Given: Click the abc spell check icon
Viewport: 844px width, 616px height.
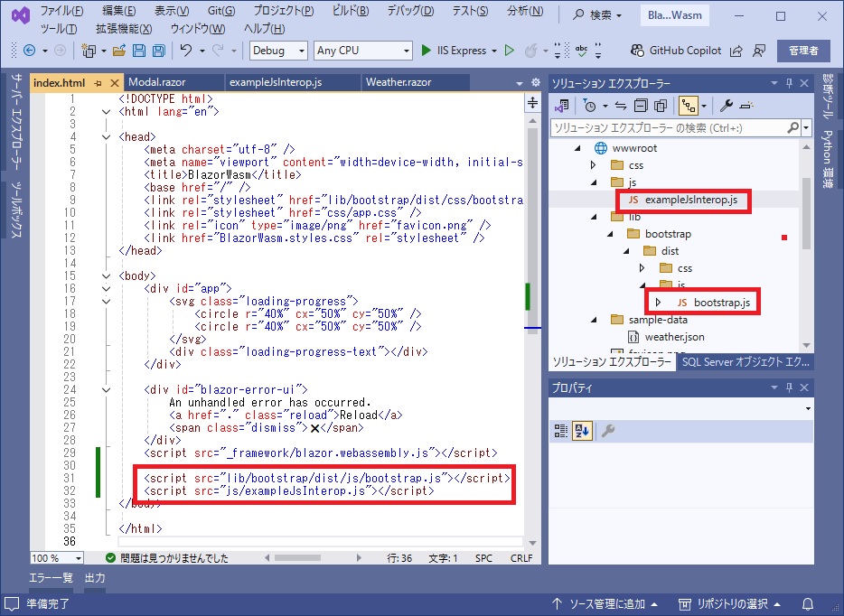Looking at the screenshot, I should [581, 51].
